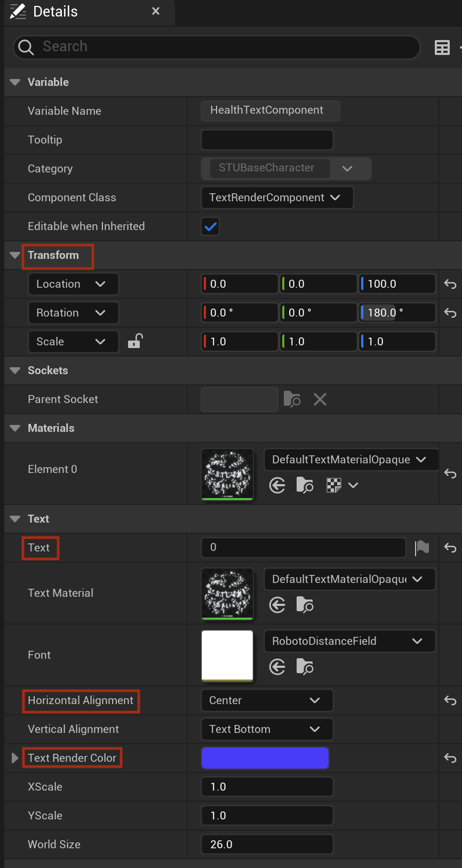
Task: Pick the blue Text Render Color swatch
Action: 265,758
